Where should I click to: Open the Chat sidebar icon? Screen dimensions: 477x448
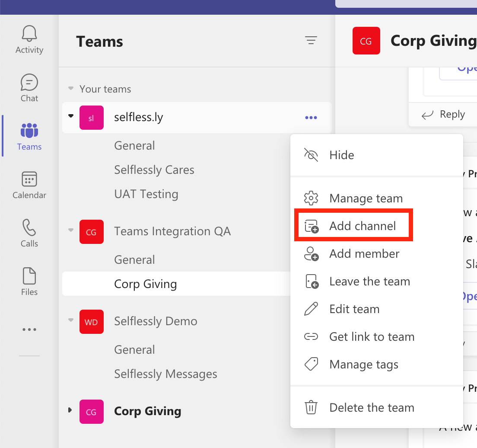tap(29, 82)
